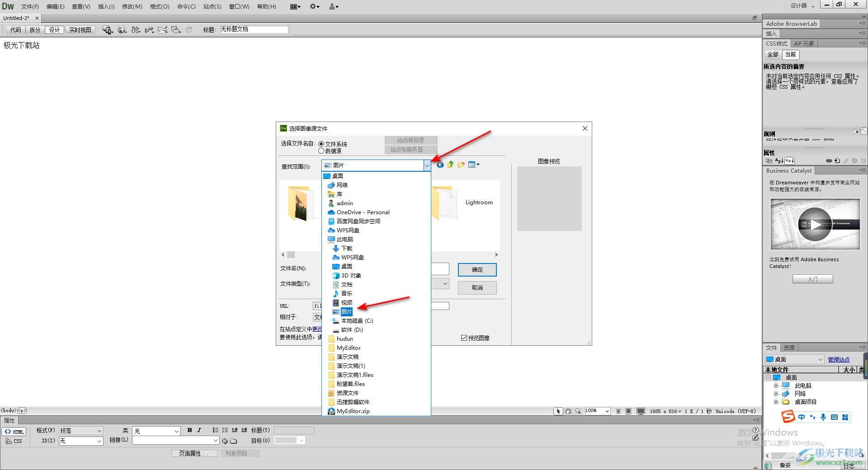The height and width of the screenshot is (470, 868).
Task: Open the window size 1685 x 816 dropdown
Action: (x=665, y=411)
